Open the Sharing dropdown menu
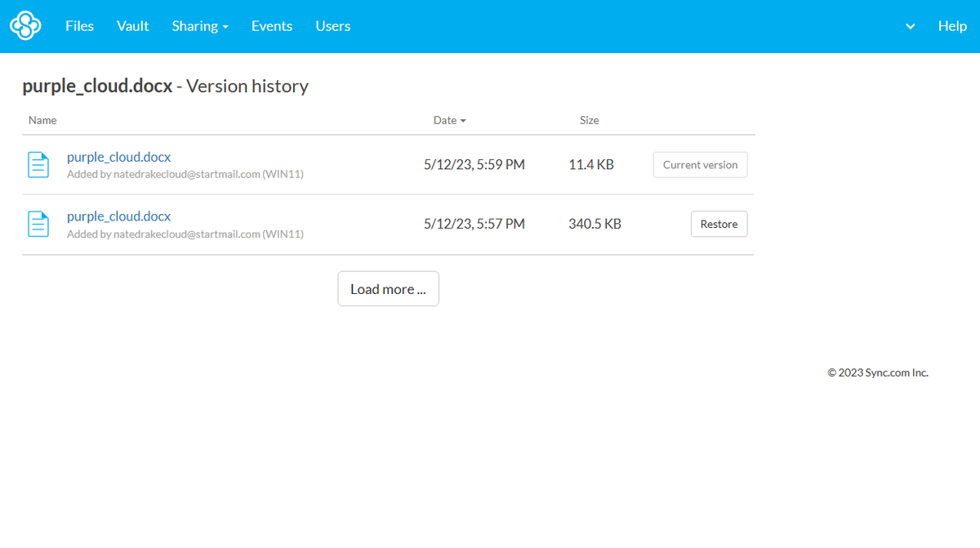The width and height of the screenshot is (980, 548). click(199, 25)
